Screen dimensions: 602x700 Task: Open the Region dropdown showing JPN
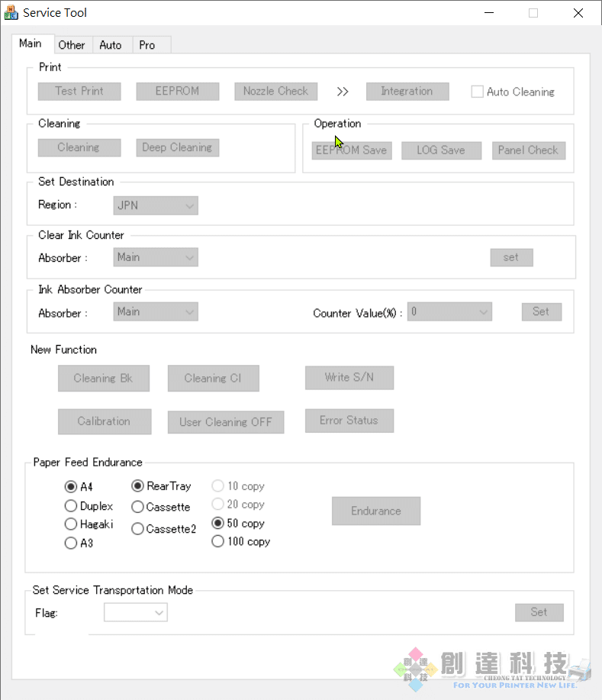(x=156, y=205)
